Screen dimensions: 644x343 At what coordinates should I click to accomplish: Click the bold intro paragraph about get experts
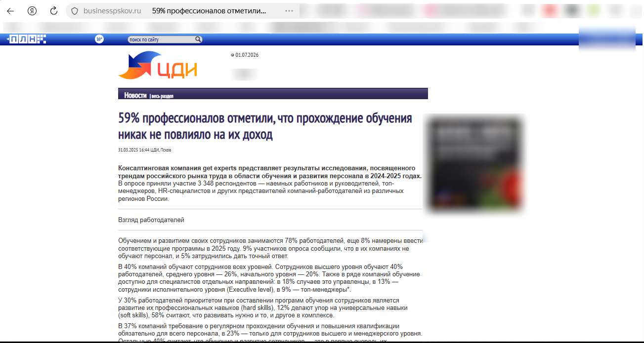tap(270, 172)
